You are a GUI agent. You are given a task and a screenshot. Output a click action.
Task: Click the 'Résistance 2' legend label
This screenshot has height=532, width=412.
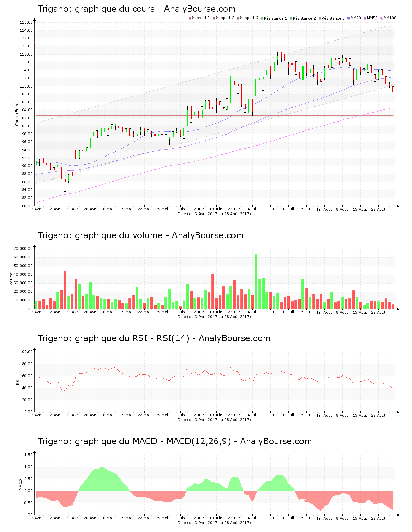[x=304, y=18]
